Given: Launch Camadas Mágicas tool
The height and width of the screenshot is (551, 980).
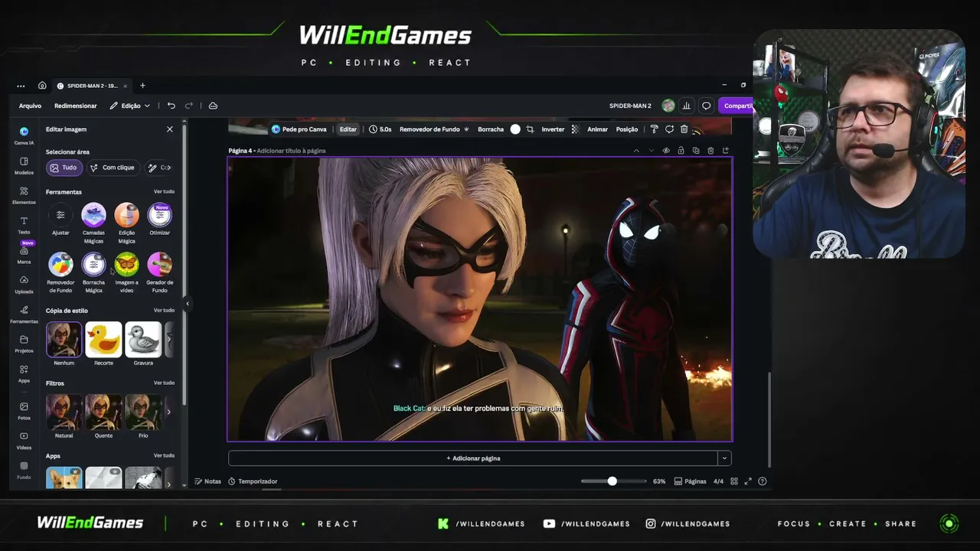Looking at the screenshot, I should click(x=93, y=223).
